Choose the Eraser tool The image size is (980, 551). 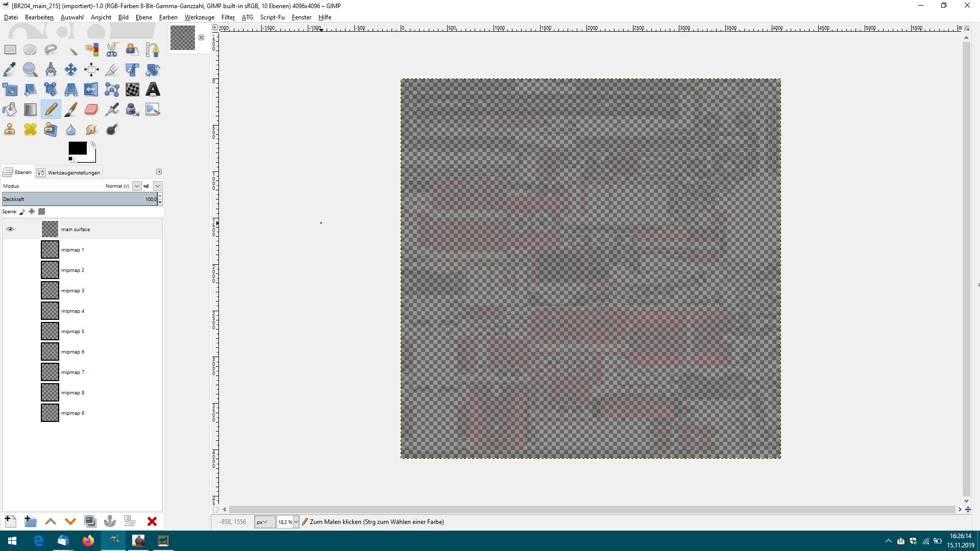91,109
